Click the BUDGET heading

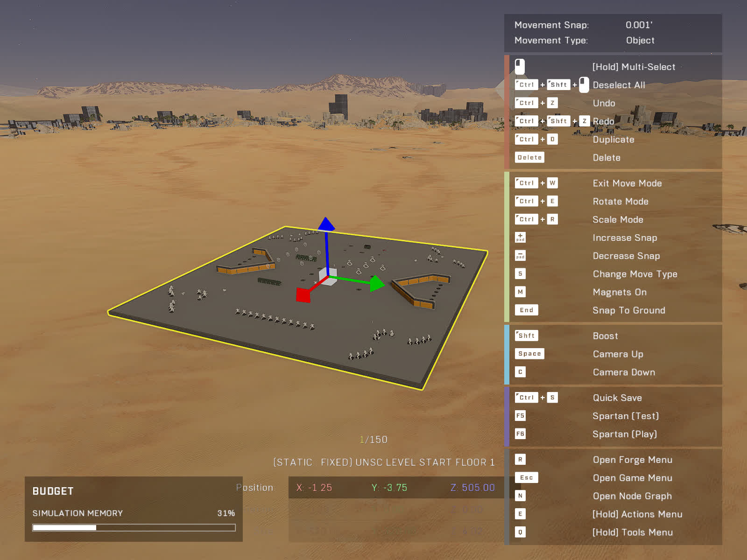[53, 491]
